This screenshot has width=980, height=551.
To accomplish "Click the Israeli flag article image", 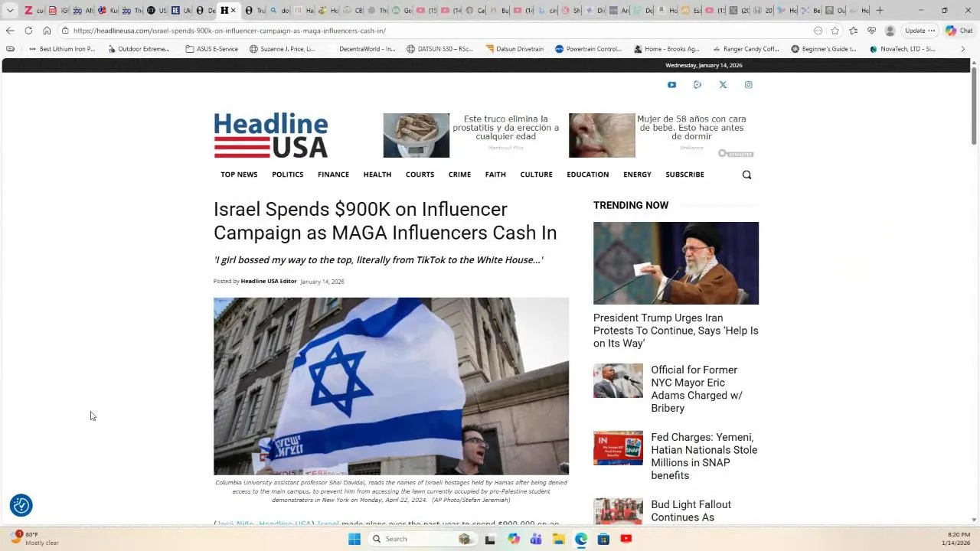I will [x=391, y=386].
